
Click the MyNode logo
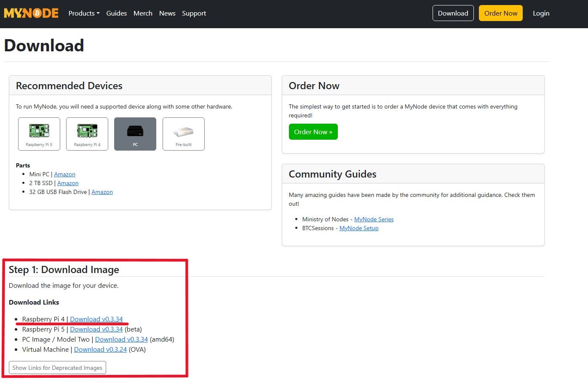coord(31,13)
